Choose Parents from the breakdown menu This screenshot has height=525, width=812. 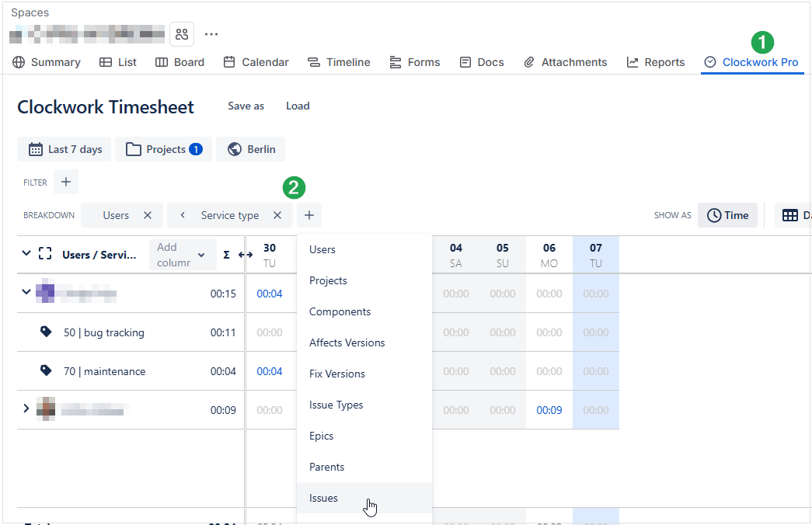364,467
